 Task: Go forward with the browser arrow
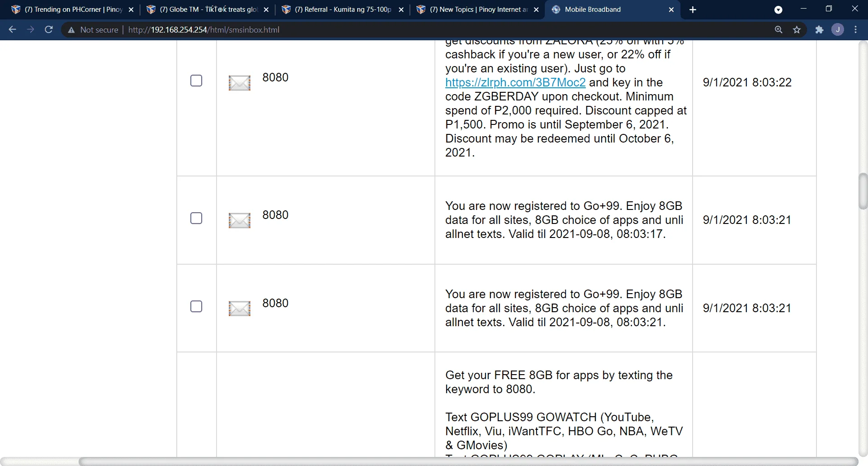(30, 29)
